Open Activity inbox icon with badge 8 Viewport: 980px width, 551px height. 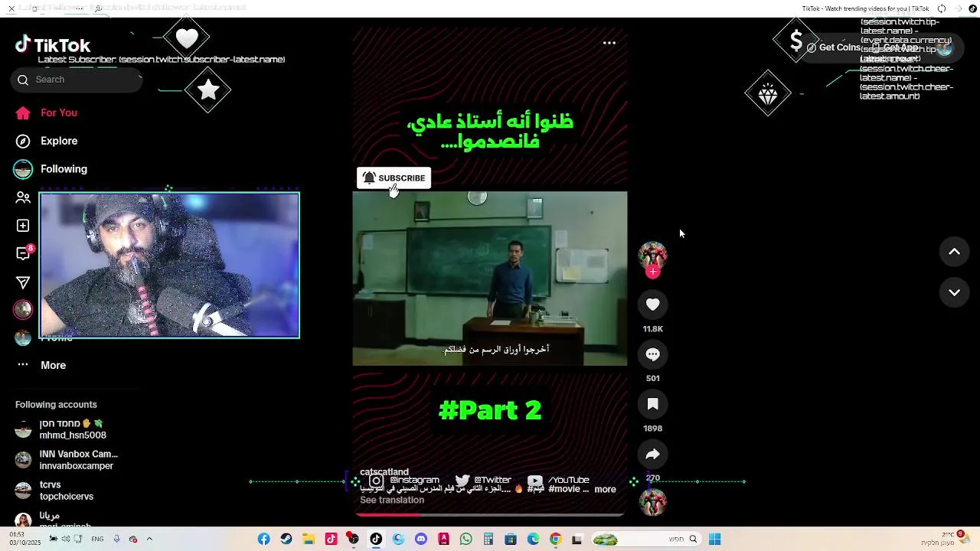(x=24, y=253)
